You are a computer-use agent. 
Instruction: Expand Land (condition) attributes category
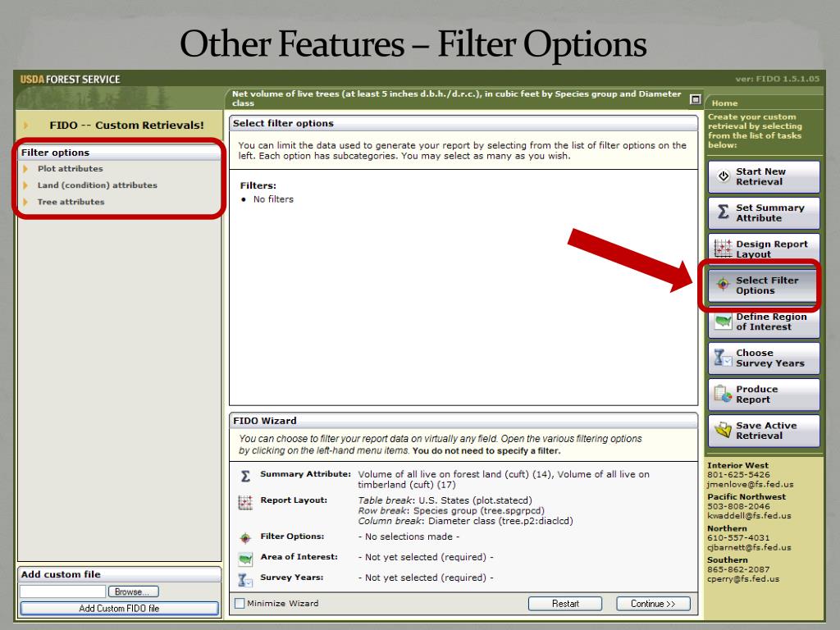[x=98, y=185]
